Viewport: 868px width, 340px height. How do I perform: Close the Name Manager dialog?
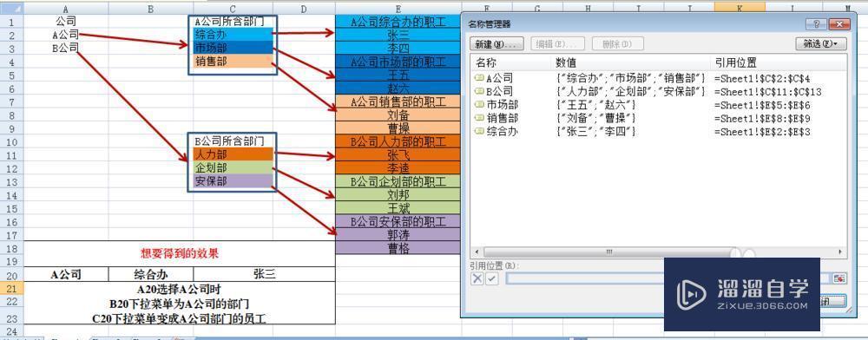point(839,24)
